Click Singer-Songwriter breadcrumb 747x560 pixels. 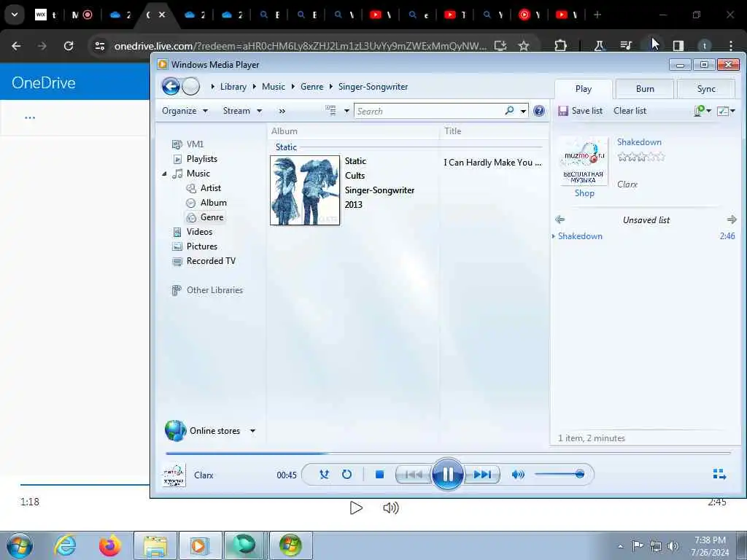(x=373, y=87)
